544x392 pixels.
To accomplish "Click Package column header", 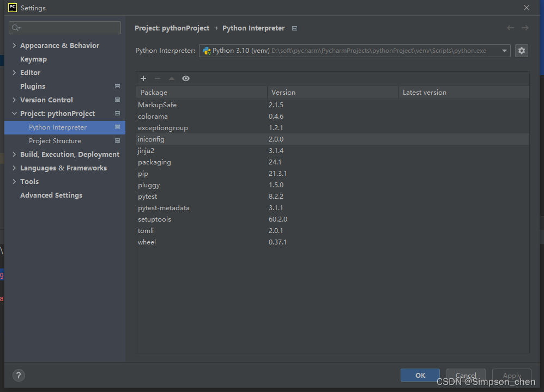I will click(x=202, y=92).
